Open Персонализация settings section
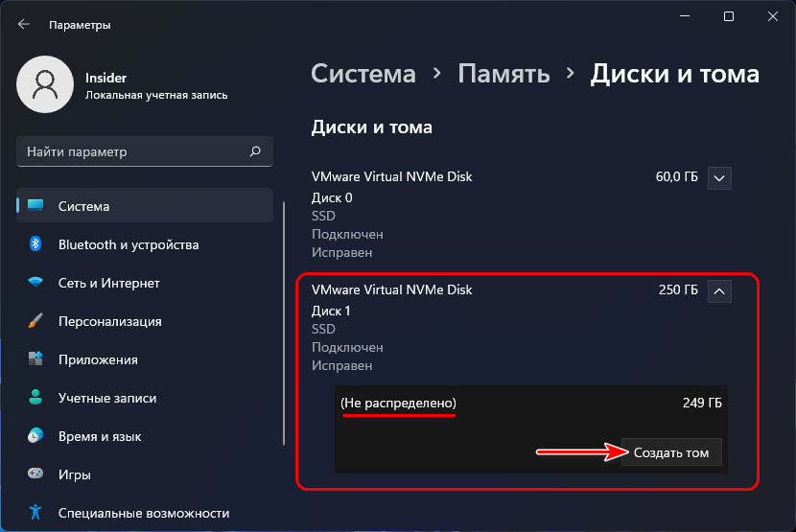This screenshot has width=796, height=532. (x=145, y=321)
